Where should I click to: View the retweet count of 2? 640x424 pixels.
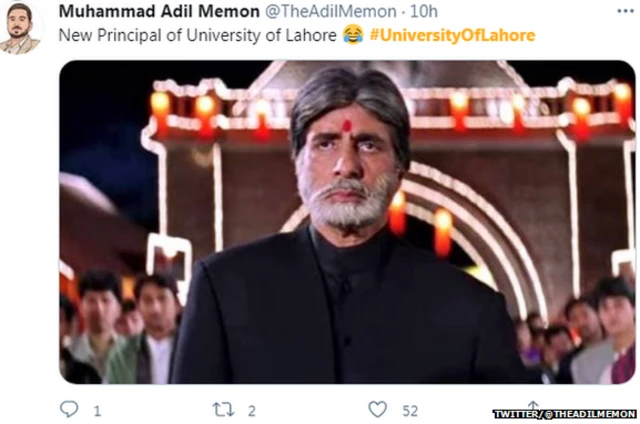click(251, 411)
